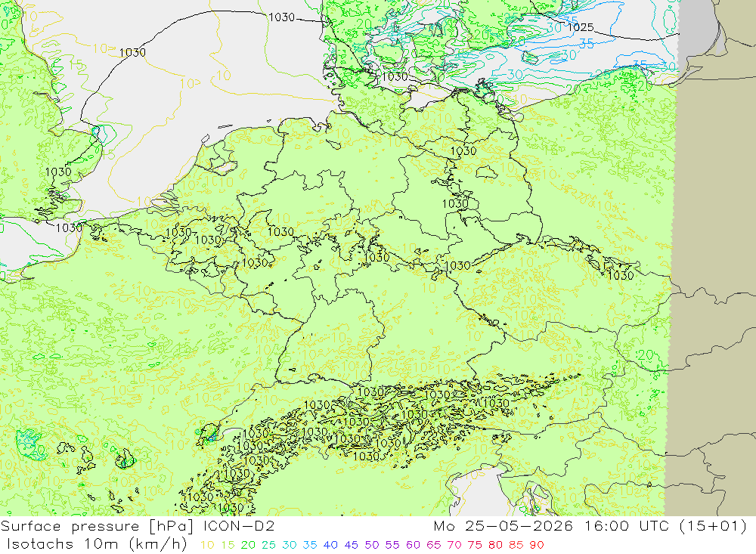Select the red '80' legend value

tap(495, 545)
